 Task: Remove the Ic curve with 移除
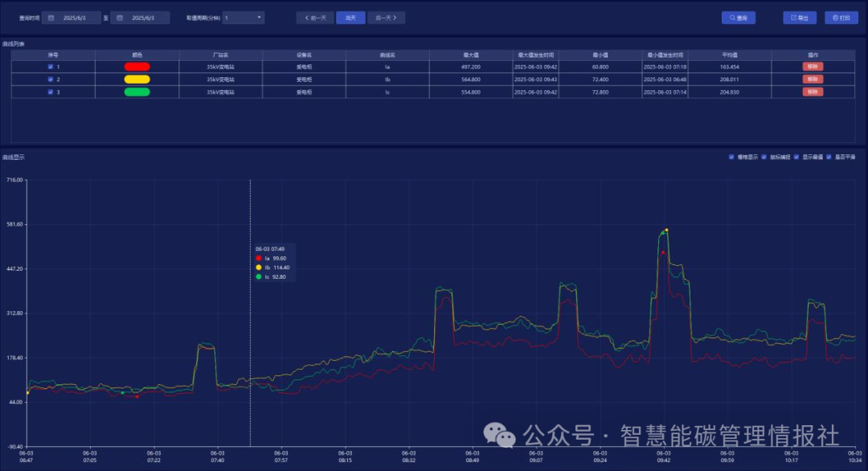(x=813, y=92)
